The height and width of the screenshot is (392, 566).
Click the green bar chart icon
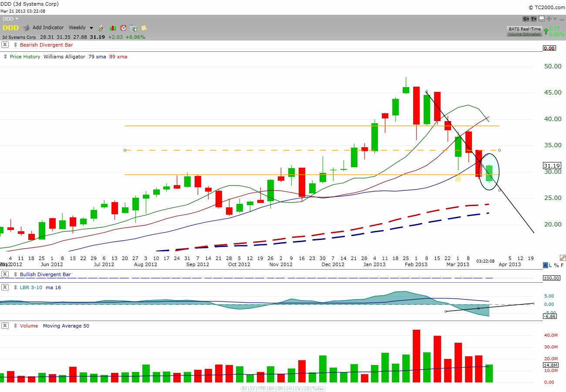tap(113, 28)
